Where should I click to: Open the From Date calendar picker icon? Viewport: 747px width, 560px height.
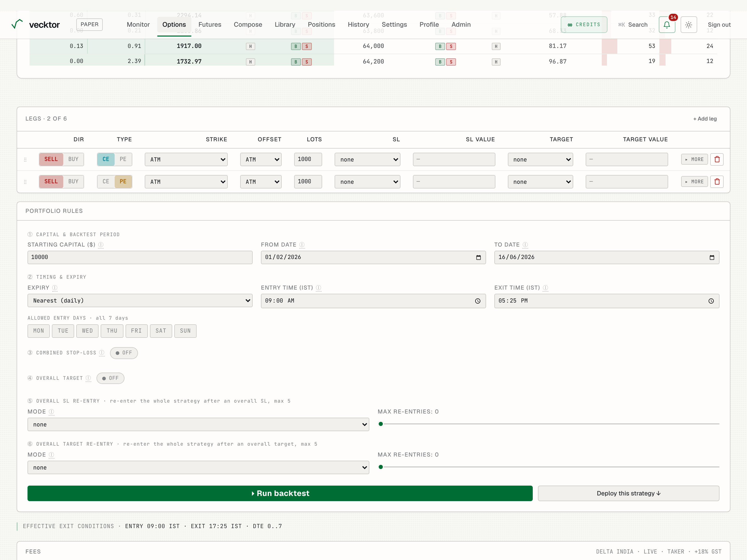(x=478, y=257)
